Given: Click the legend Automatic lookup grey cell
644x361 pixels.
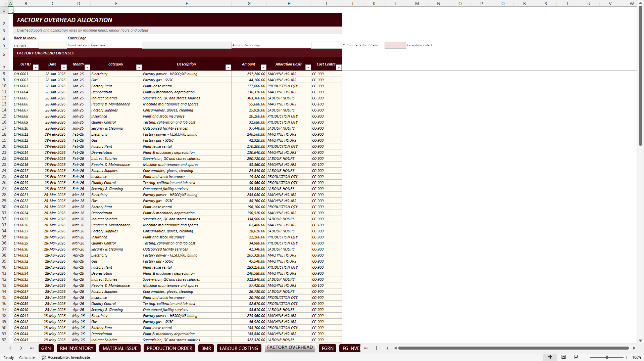Looking at the screenshot, I should [187, 45].
